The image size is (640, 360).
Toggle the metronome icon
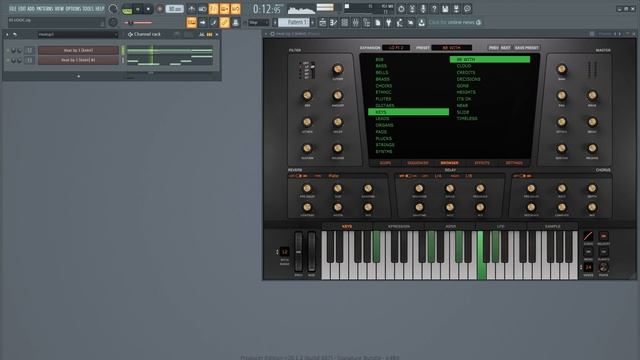coord(191,9)
